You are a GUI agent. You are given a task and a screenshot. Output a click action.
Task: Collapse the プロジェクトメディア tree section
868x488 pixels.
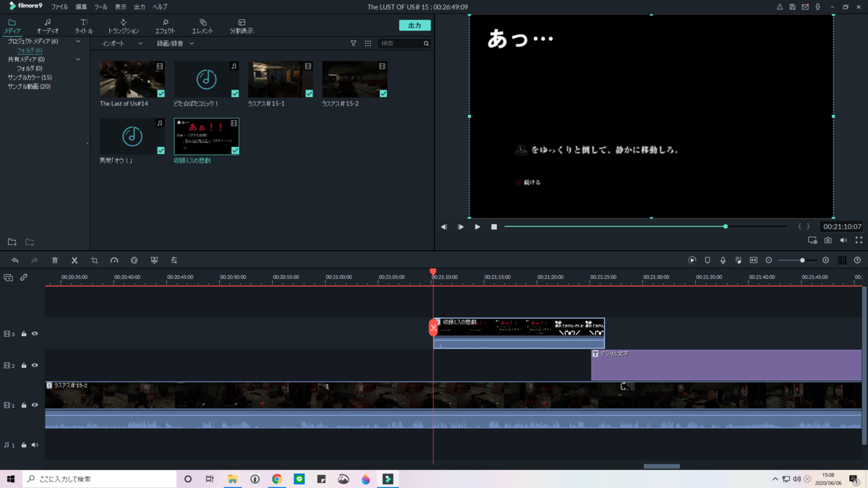click(78, 42)
